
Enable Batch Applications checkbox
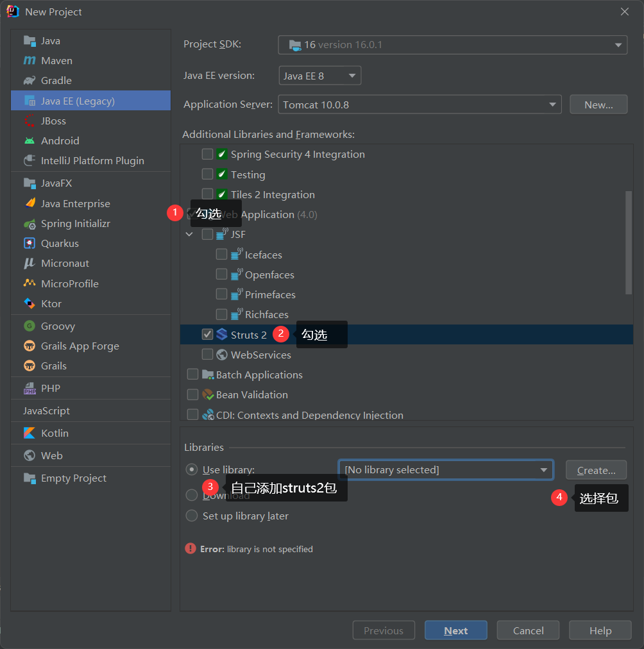pyautogui.click(x=192, y=374)
